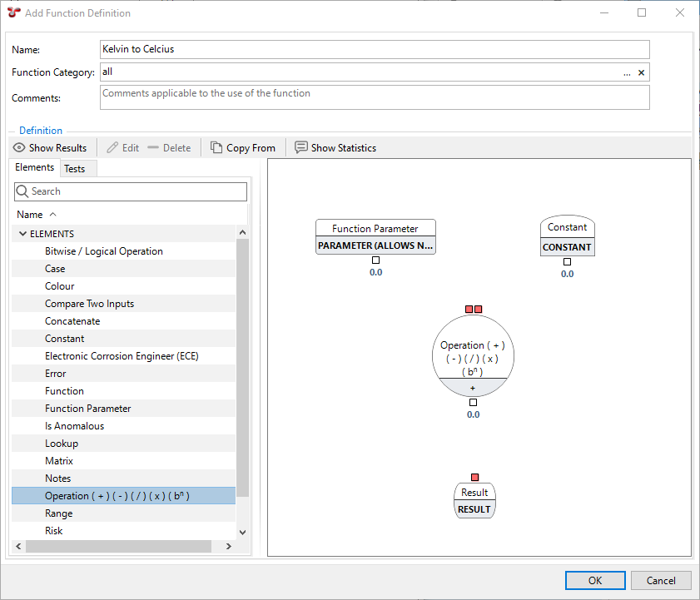Select Function Parameter in elements list

(x=124, y=408)
